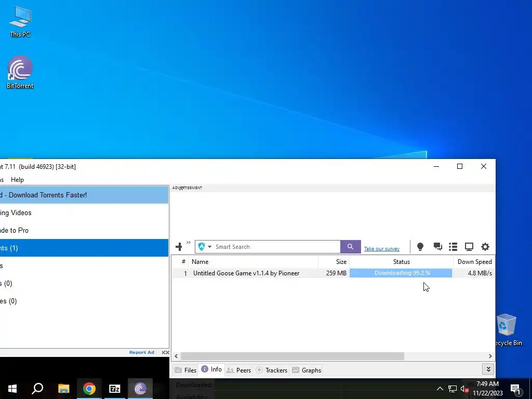Screen dimensions: 532x399
Task: Open the Info tab
Action: click(x=211, y=369)
